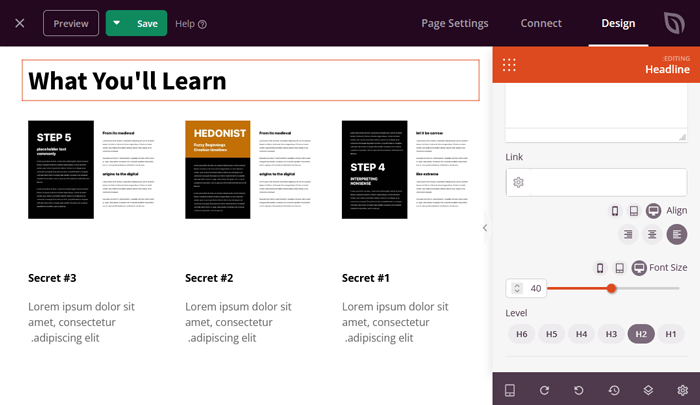The image size is (700, 405).
Task: Open the Connect tab
Action: point(541,23)
